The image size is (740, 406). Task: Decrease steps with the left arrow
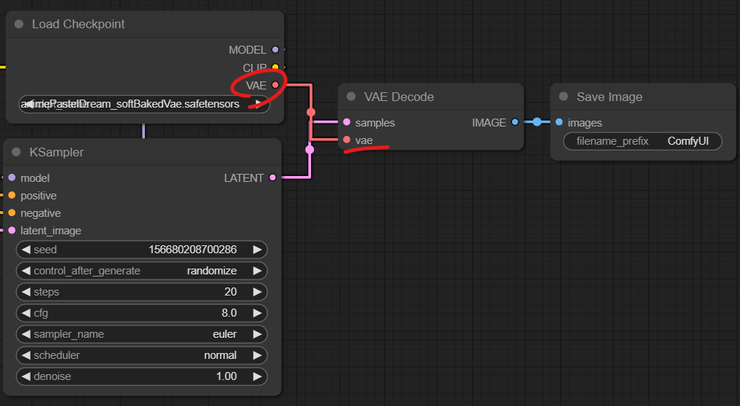click(x=26, y=292)
